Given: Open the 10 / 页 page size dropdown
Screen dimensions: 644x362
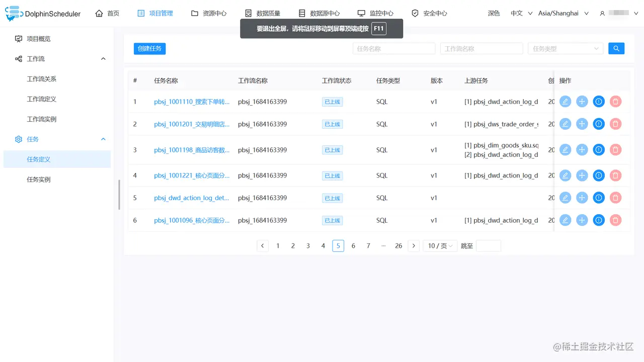Looking at the screenshot, I should [440, 245].
